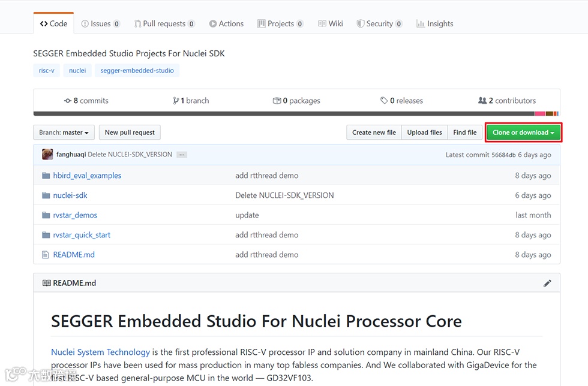Open the Security tab
This screenshot has width=588, height=386.
coord(379,23)
